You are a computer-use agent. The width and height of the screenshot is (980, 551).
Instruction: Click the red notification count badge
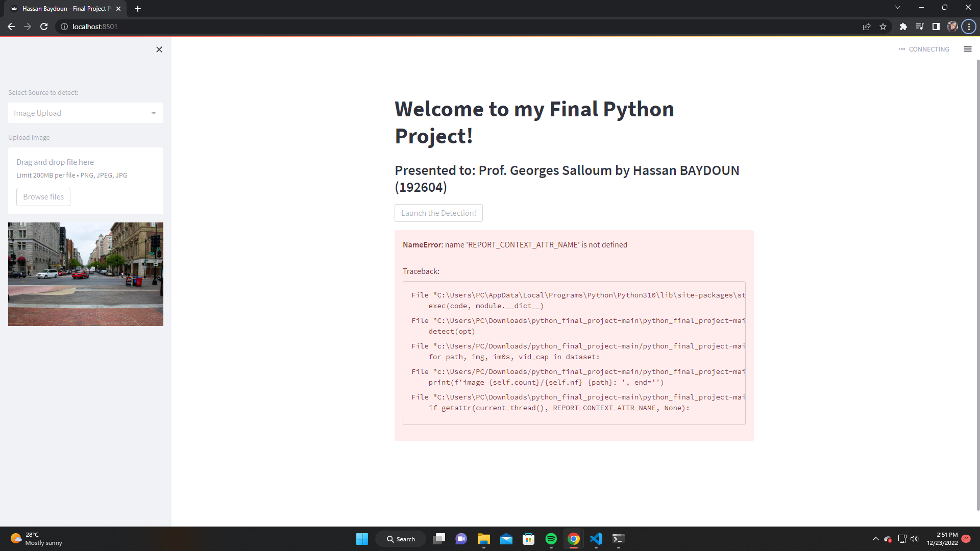tap(966, 539)
